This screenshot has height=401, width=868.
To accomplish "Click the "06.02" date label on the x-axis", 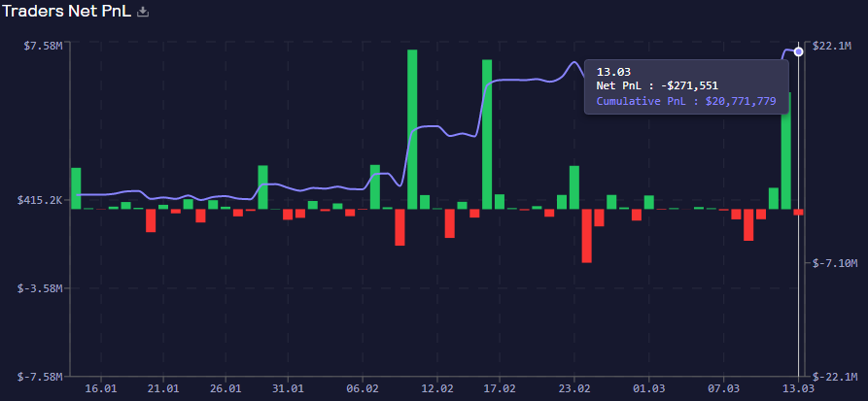I will (x=363, y=388).
